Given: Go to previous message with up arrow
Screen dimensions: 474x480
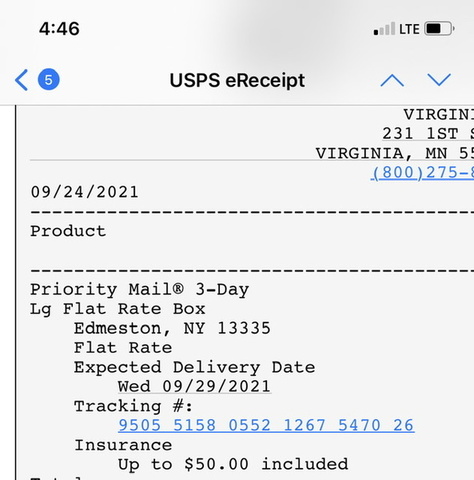Looking at the screenshot, I should [392, 80].
